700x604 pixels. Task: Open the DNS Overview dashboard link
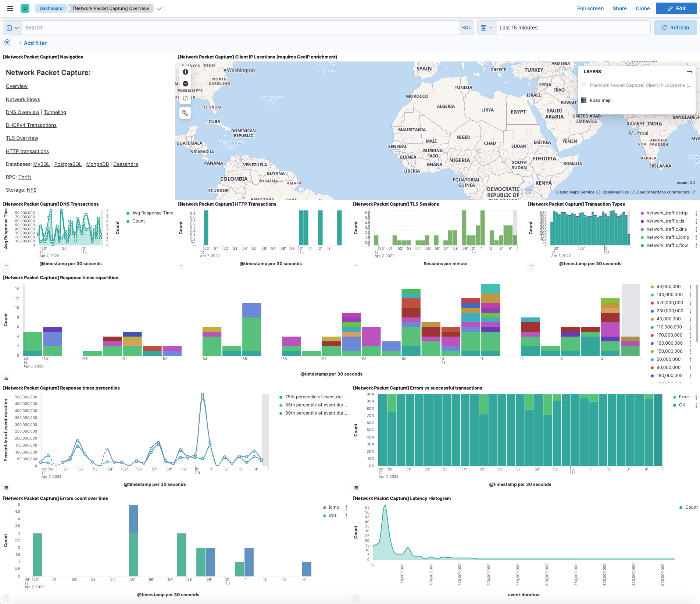(22, 112)
